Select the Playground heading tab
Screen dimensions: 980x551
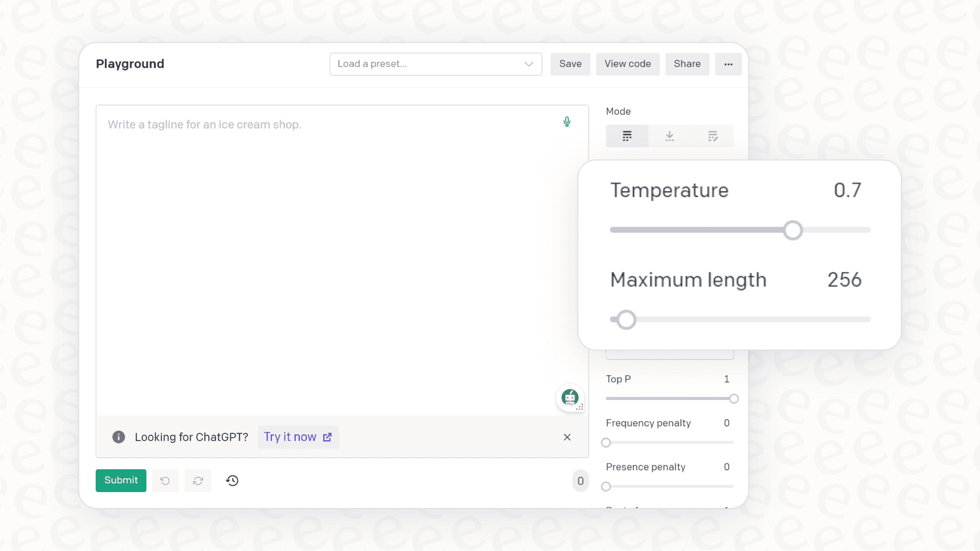point(129,64)
